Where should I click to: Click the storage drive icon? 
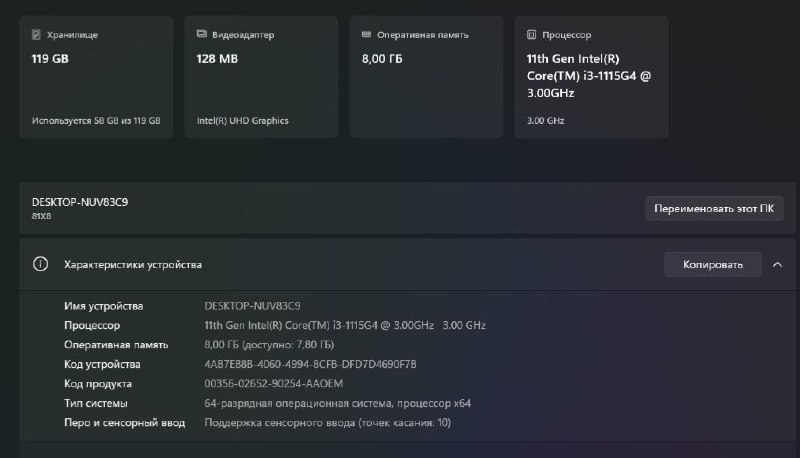pos(36,35)
